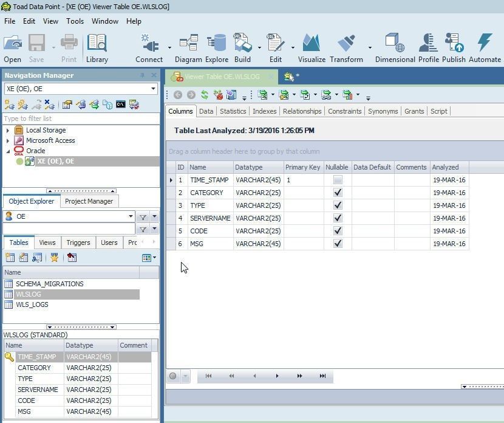Switch to the Statistics tab

pos(233,111)
